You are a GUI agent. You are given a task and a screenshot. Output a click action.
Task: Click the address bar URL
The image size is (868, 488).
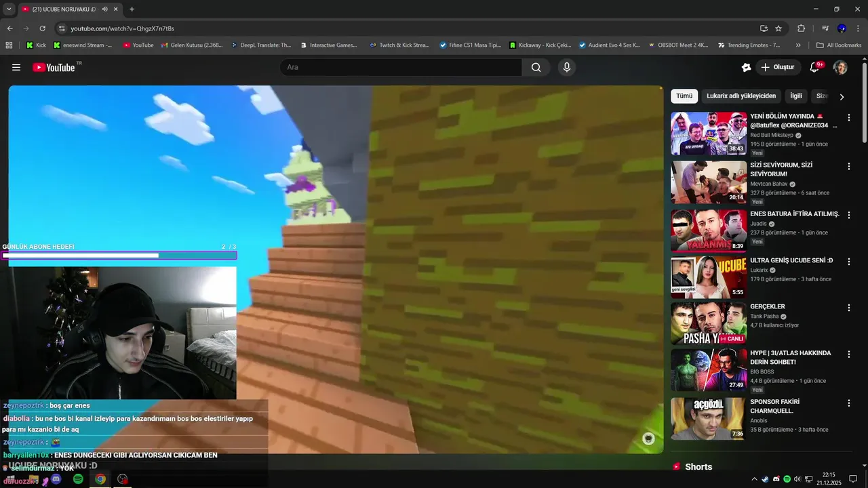coord(122,28)
